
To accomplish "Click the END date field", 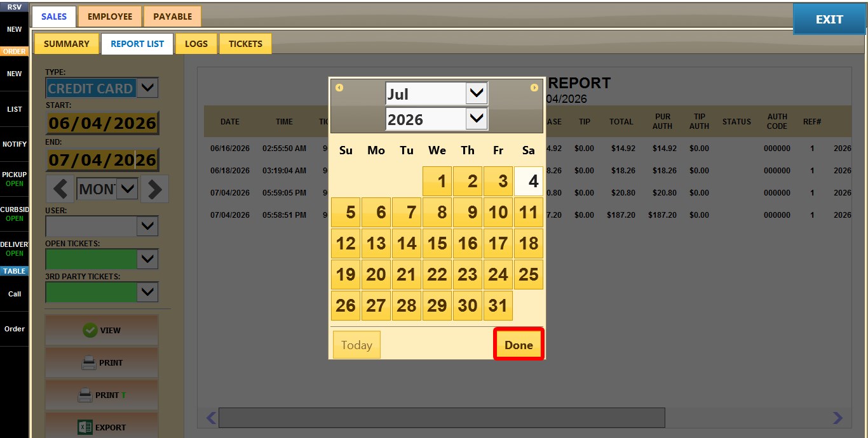I will [x=102, y=160].
